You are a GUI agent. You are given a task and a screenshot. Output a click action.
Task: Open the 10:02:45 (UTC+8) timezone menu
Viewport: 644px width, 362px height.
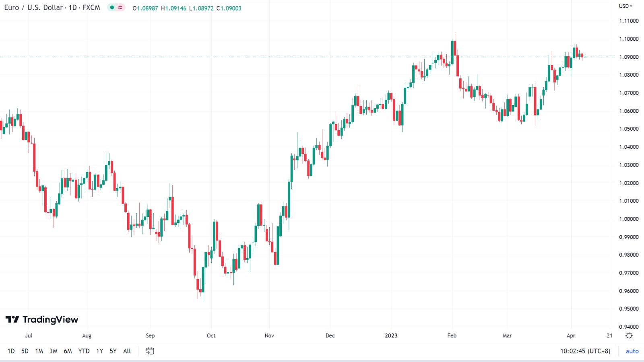click(585, 351)
